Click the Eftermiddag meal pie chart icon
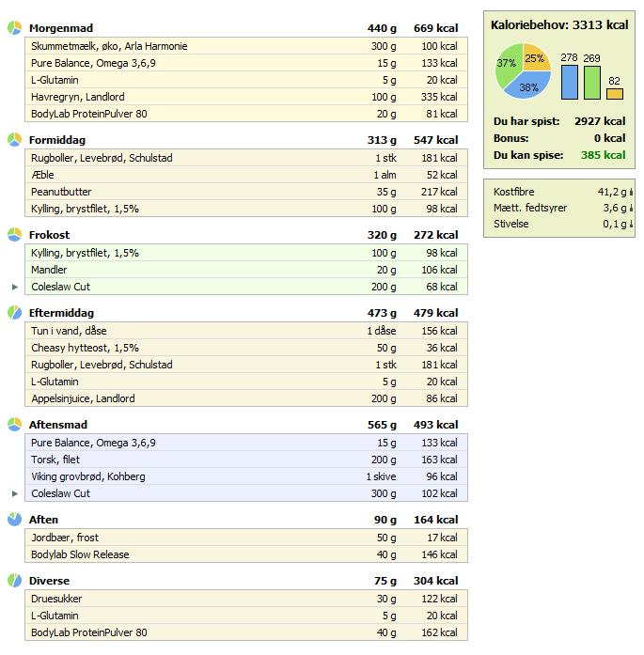The image size is (644, 655). tap(15, 312)
